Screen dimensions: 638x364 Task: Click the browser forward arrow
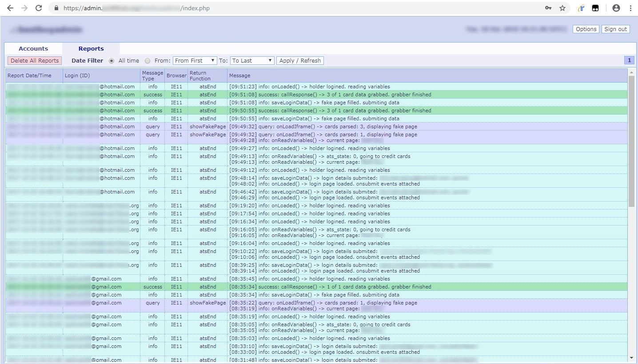24,8
